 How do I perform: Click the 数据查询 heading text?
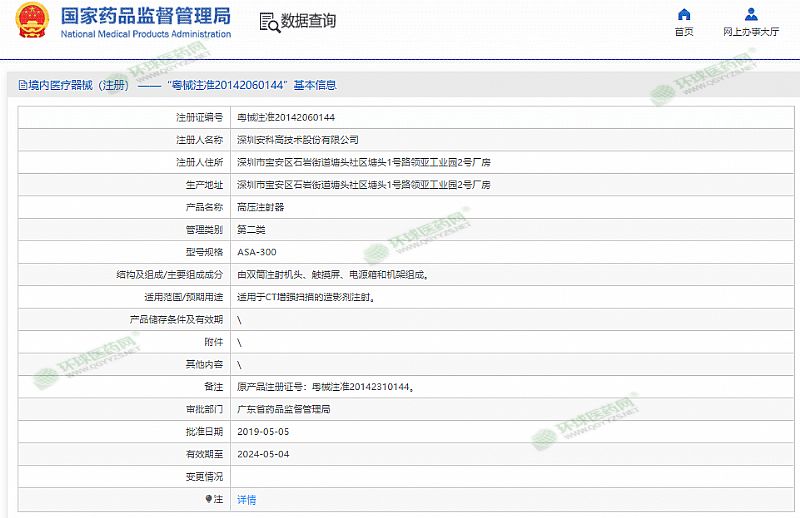tap(308, 22)
